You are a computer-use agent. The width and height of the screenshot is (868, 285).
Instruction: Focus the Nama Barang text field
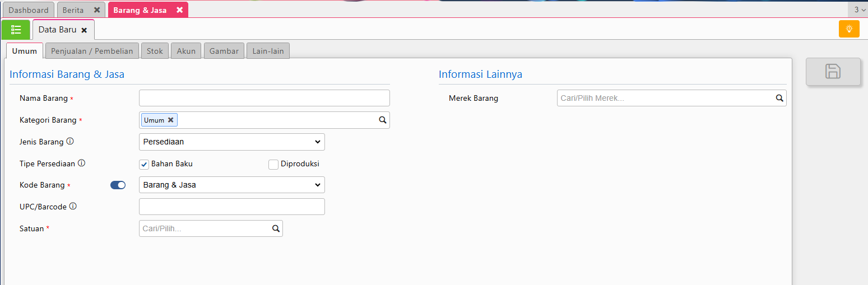[x=264, y=98]
